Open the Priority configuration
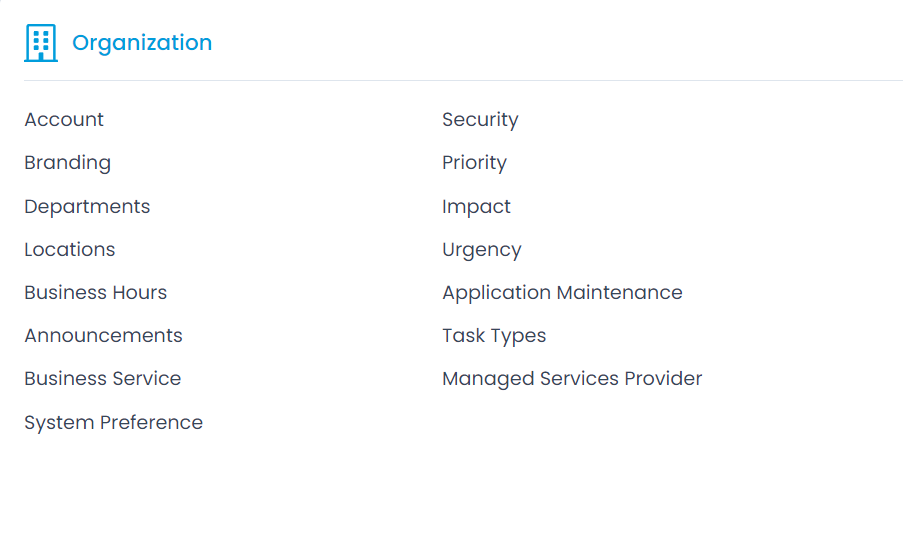 (x=474, y=163)
